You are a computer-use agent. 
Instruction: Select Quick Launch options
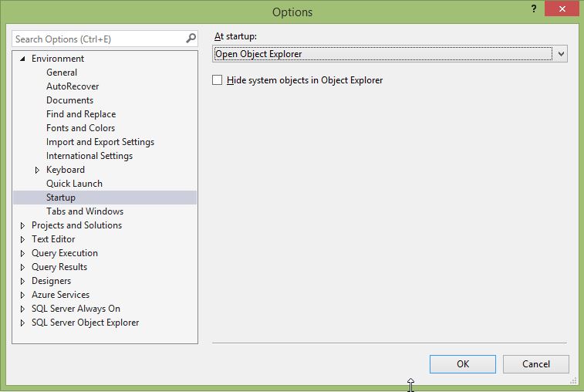74,184
